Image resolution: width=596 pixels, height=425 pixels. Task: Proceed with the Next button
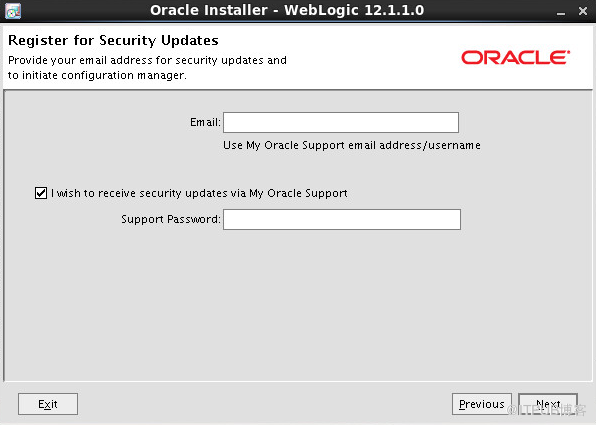point(548,404)
